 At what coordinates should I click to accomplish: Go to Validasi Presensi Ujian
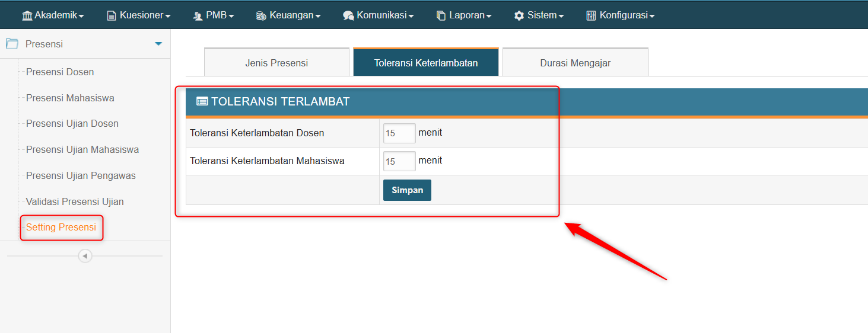click(75, 202)
